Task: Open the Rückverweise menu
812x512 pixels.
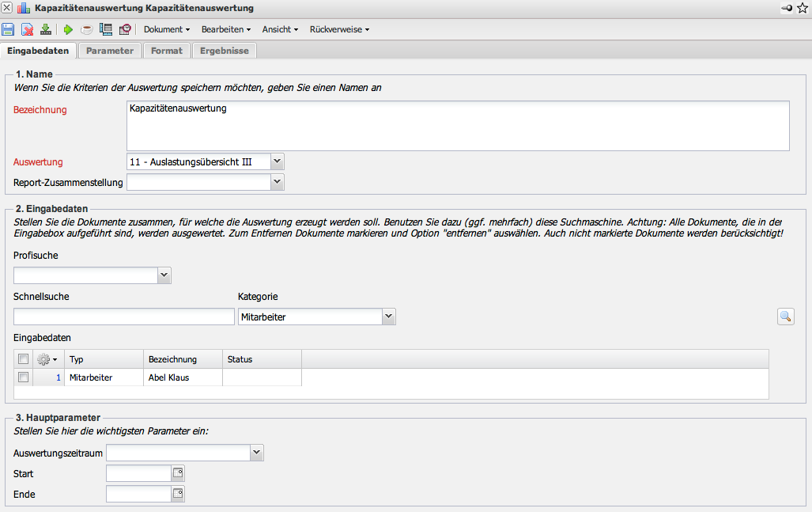Action: tap(339, 29)
